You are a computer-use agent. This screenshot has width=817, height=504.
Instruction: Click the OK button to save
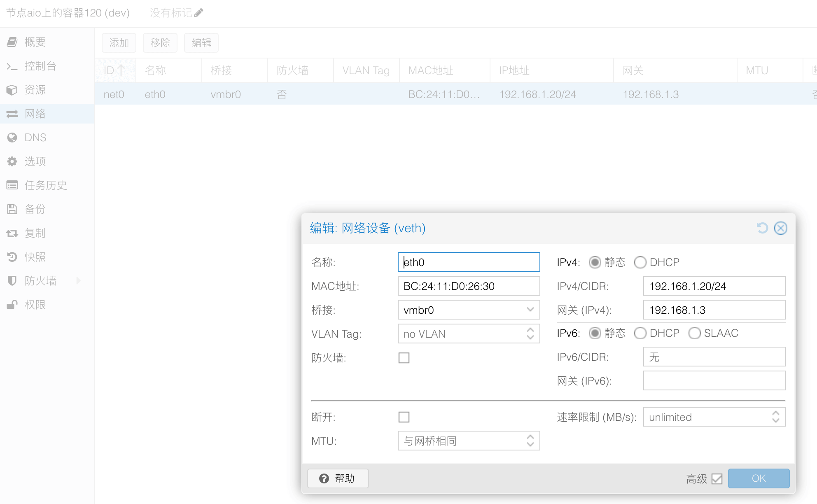click(x=758, y=478)
